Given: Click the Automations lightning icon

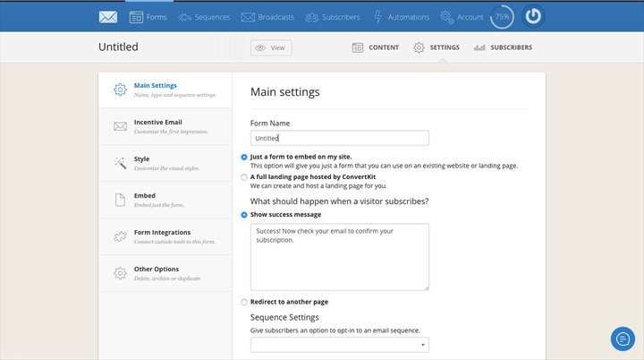Looking at the screenshot, I should tap(377, 17).
